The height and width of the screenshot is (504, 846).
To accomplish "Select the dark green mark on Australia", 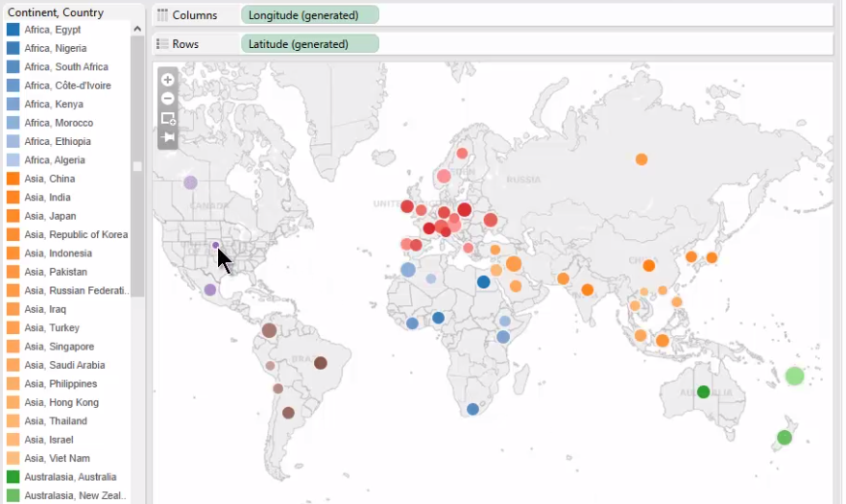I will 703,392.
